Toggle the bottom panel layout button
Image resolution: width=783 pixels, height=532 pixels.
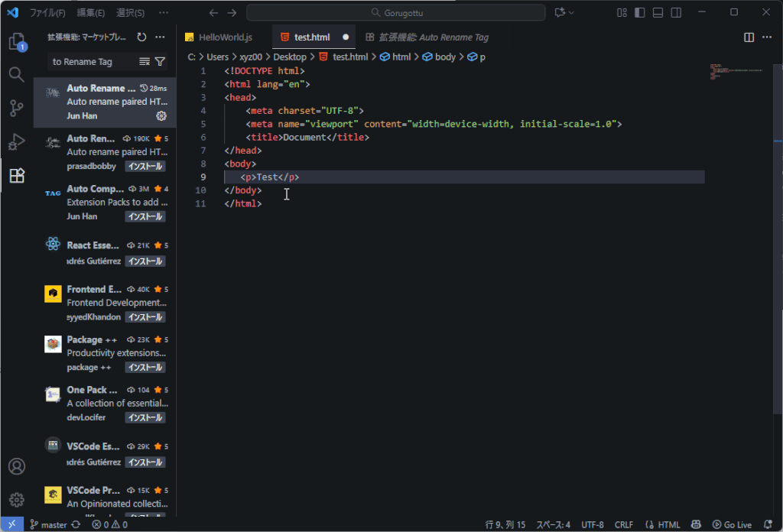click(658, 12)
